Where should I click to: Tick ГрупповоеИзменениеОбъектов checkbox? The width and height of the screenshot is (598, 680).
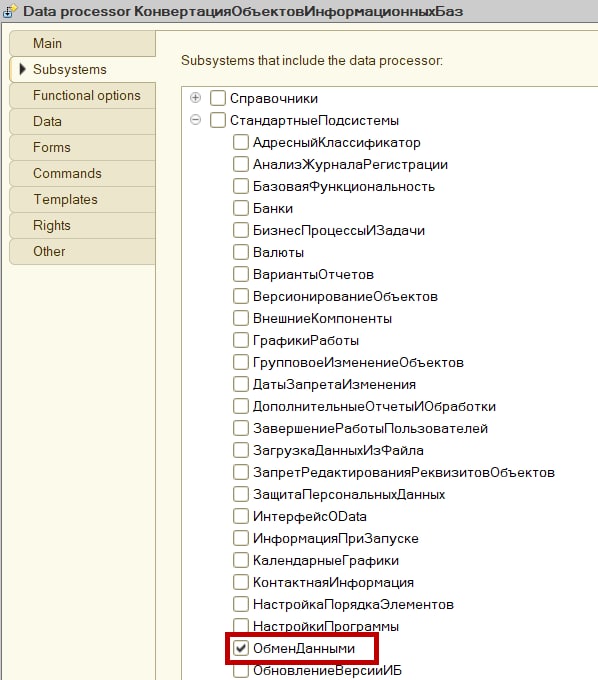coord(241,362)
